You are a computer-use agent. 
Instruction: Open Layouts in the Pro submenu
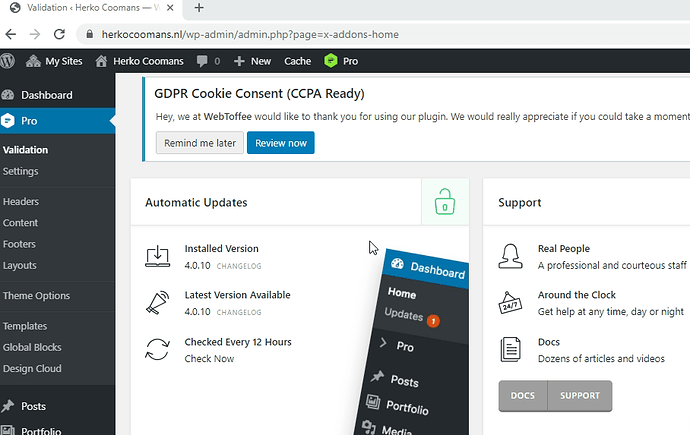point(20,265)
